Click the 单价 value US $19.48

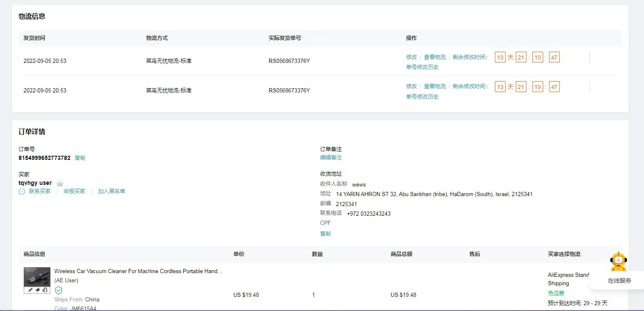coord(246,295)
